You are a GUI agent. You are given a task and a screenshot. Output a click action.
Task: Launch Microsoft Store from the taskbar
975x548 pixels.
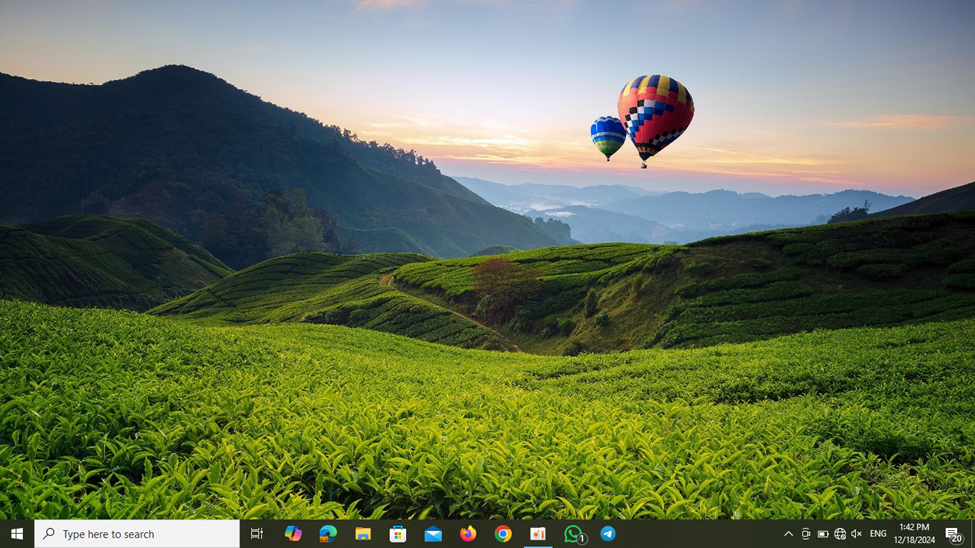(398, 534)
